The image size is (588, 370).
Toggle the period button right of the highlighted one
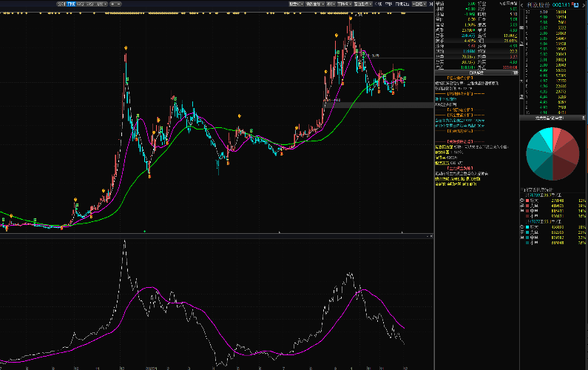tap(80, 4)
